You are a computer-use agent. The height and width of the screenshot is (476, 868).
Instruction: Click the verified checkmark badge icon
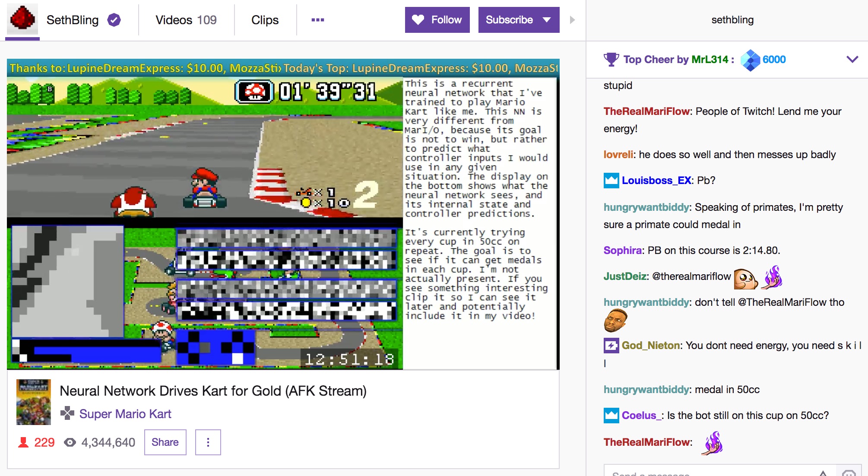115,20
